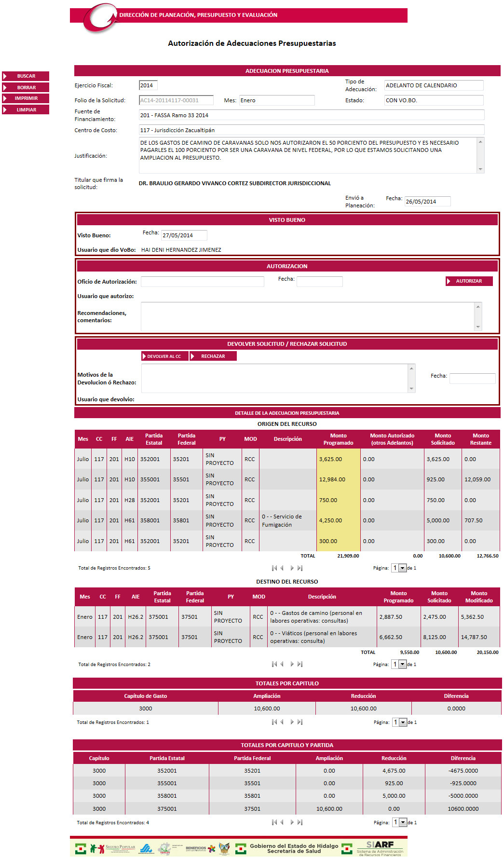Open page dropdown under Totales por Capitulo table
This screenshot has height=858, width=504.
coord(403,722)
